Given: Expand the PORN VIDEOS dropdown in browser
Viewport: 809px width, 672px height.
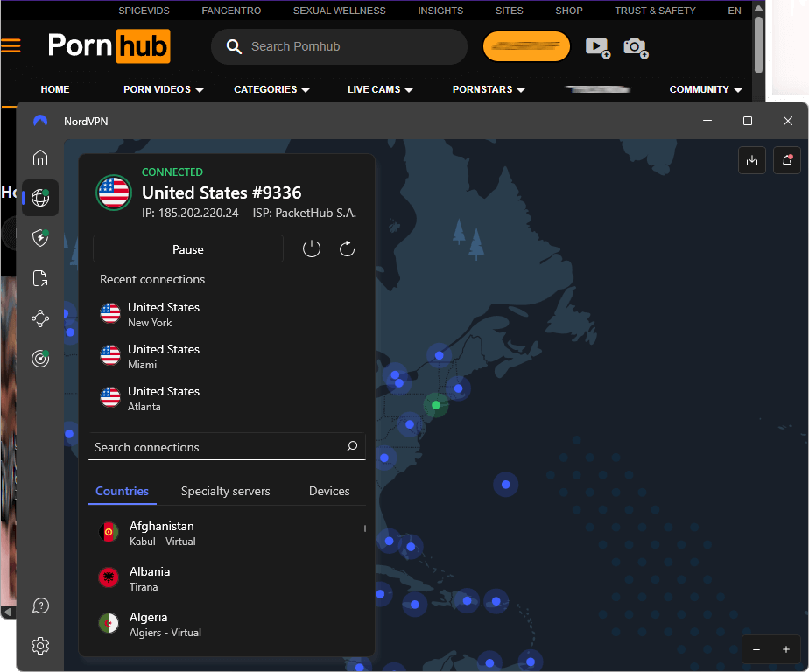Looking at the screenshot, I should (x=163, y=89).
